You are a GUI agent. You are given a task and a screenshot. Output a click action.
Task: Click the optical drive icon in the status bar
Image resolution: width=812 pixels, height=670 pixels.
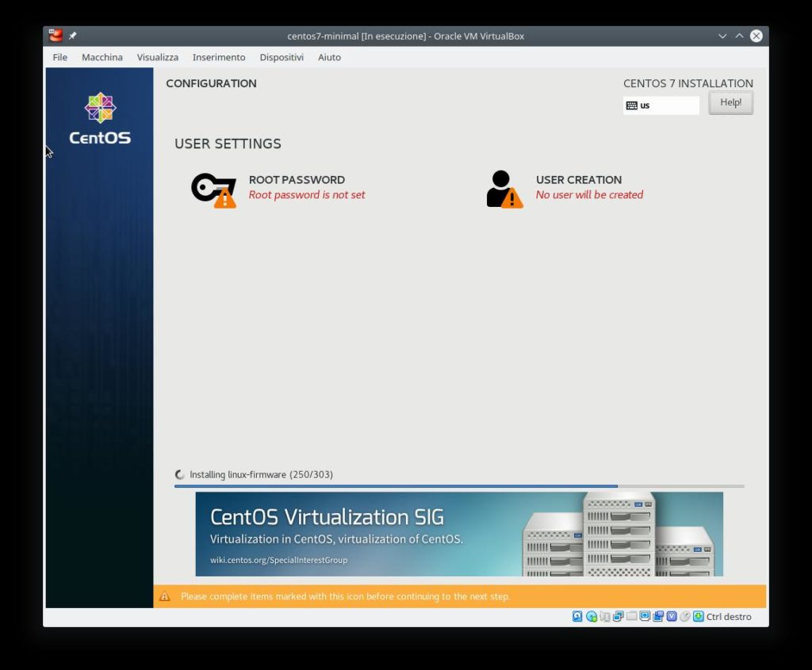coord(592,616)
